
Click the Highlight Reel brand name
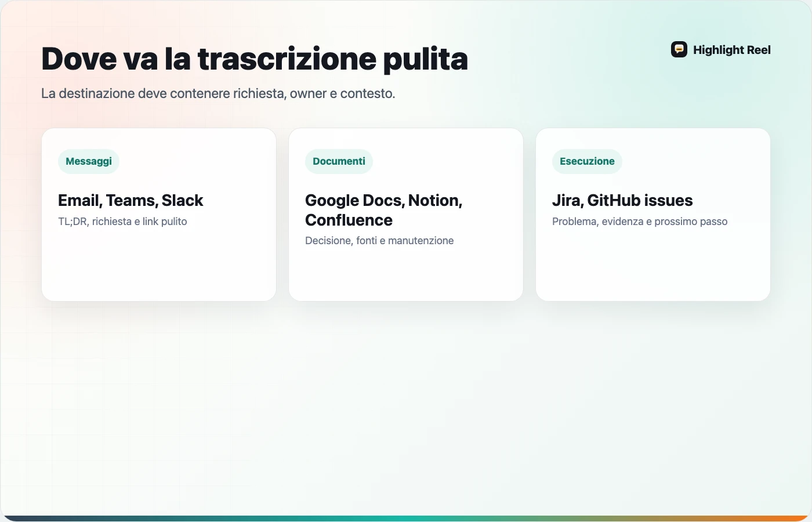[732, 50]
